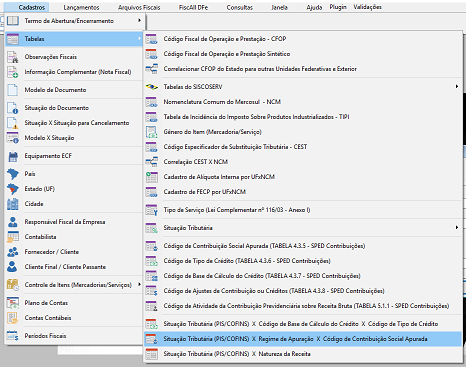Image resolution: width=466 pixels, height=367 pixels.
Task: Expand Termo de Abertura/Encerramento submenu arrow
Action: pos(139,21)
